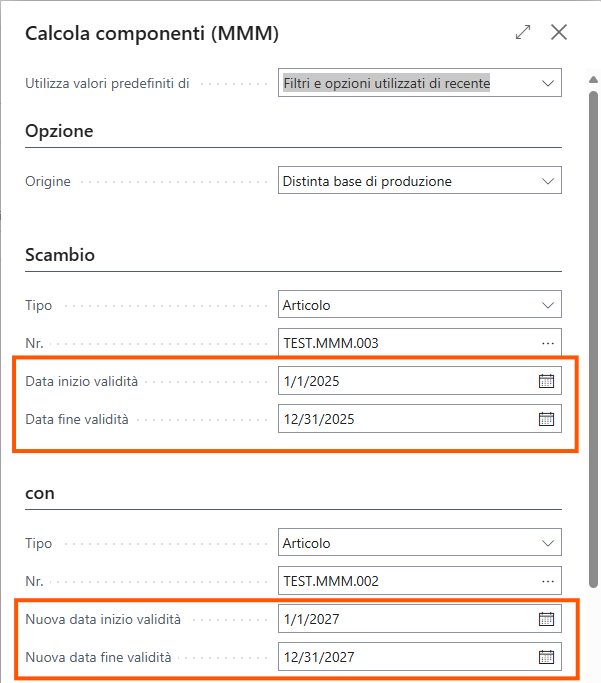The height and width of the screenshot is (683, 601).
Task: Click lookup ellipsis for Nr. TEST.MMM.003
Action: tap(547, 343)
